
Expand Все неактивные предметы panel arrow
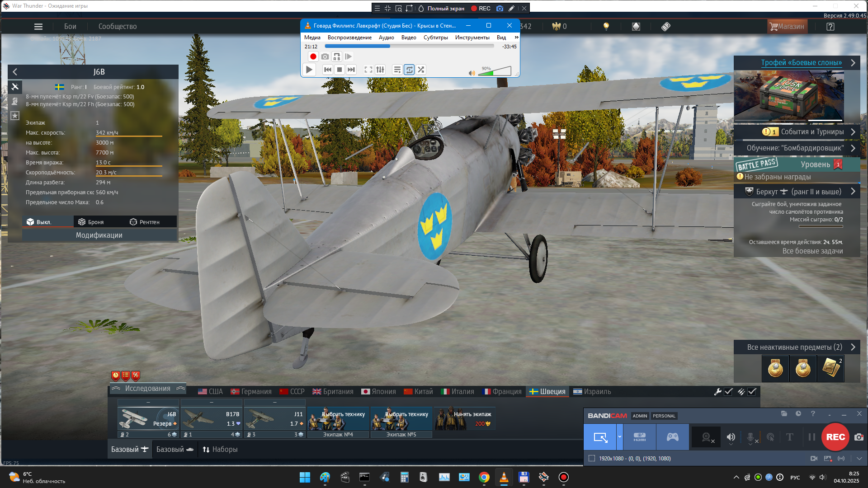[853, 347]
